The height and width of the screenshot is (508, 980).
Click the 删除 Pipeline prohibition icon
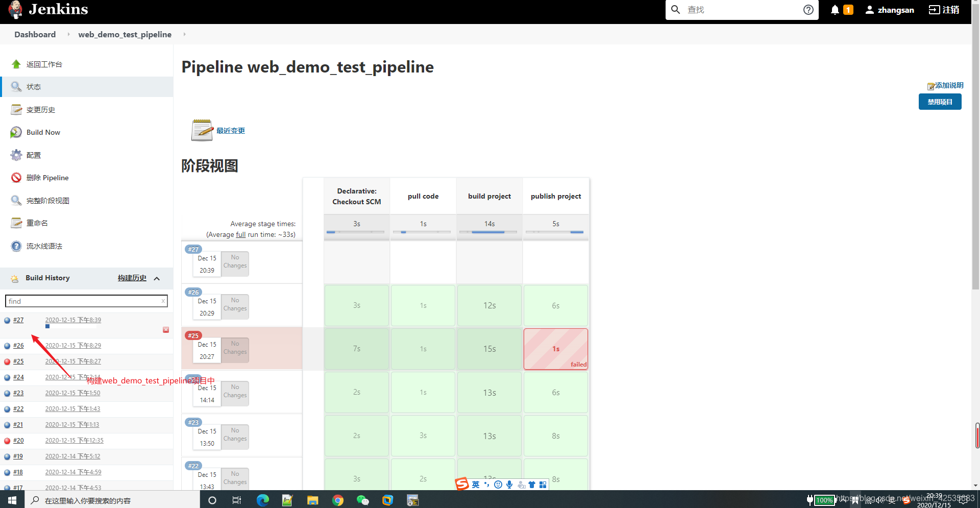[x=16, y=178]
